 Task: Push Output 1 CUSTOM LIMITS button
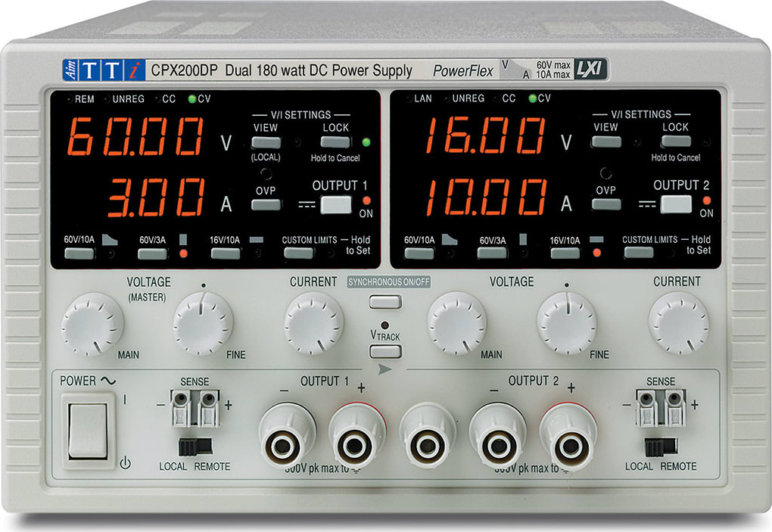click(x=299, y=253)
